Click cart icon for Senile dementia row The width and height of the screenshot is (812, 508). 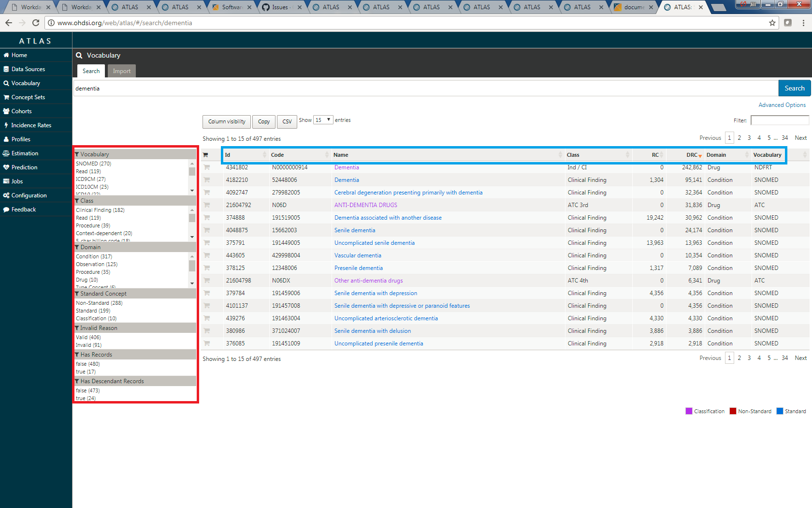(x=207, y=230)
